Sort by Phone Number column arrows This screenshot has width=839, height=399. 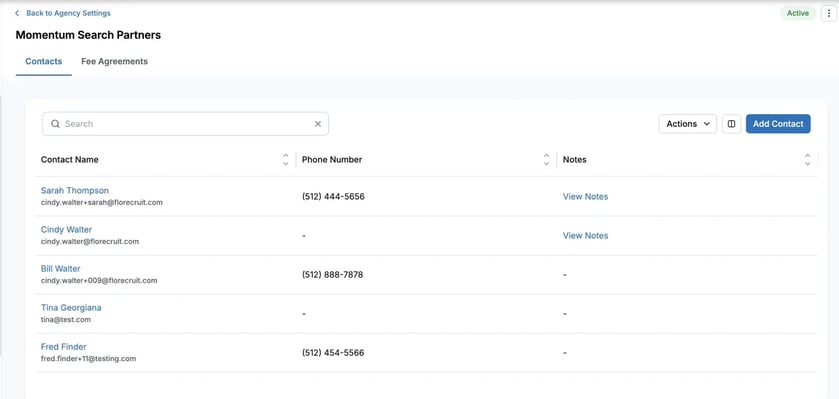[x=546, y=159]
